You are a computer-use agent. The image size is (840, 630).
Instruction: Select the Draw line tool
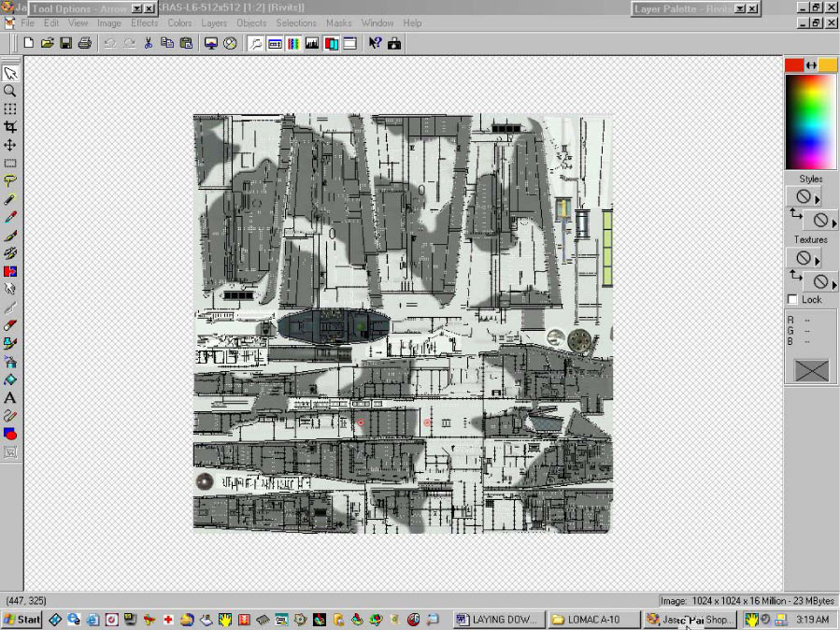click(x=10, y=416)
